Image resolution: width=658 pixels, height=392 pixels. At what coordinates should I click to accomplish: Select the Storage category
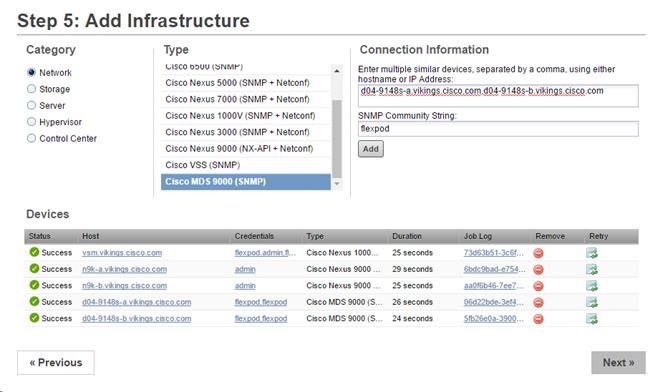31,89
